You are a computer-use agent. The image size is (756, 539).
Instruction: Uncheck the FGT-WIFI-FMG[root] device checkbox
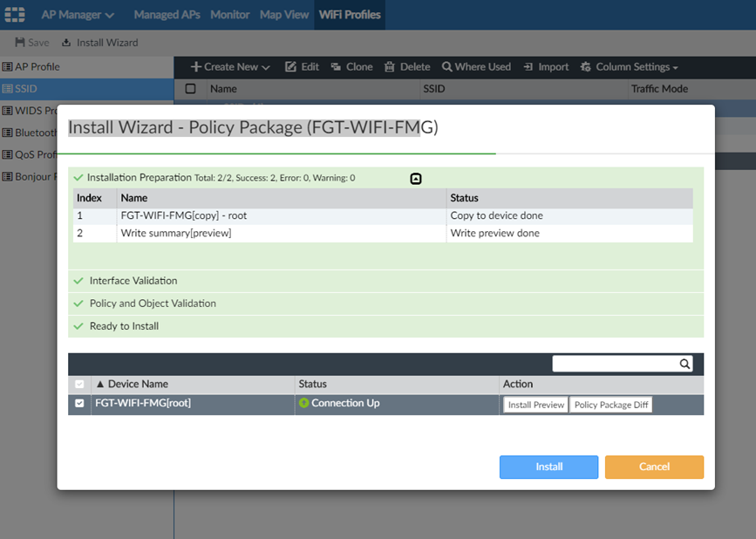pos(80,404)
